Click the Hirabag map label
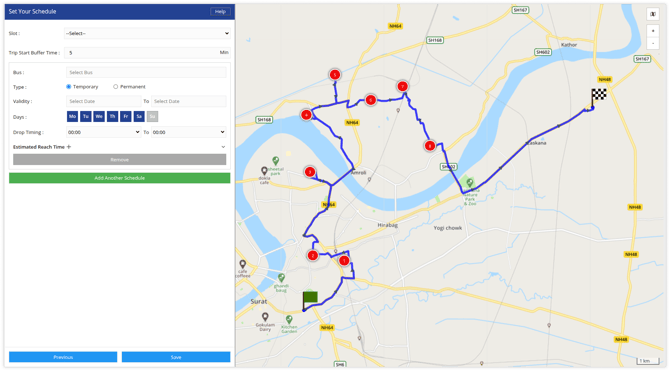Viewport: 670px width, 371px height. pos(388,225)
